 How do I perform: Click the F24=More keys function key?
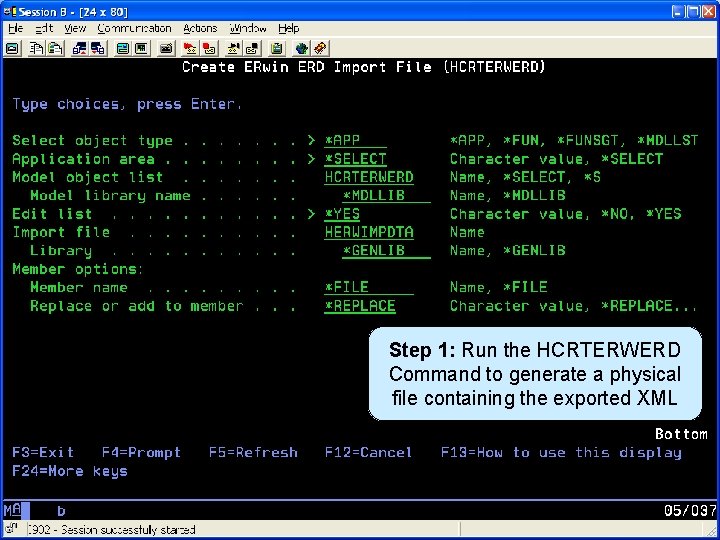click(x=70, y=471)
